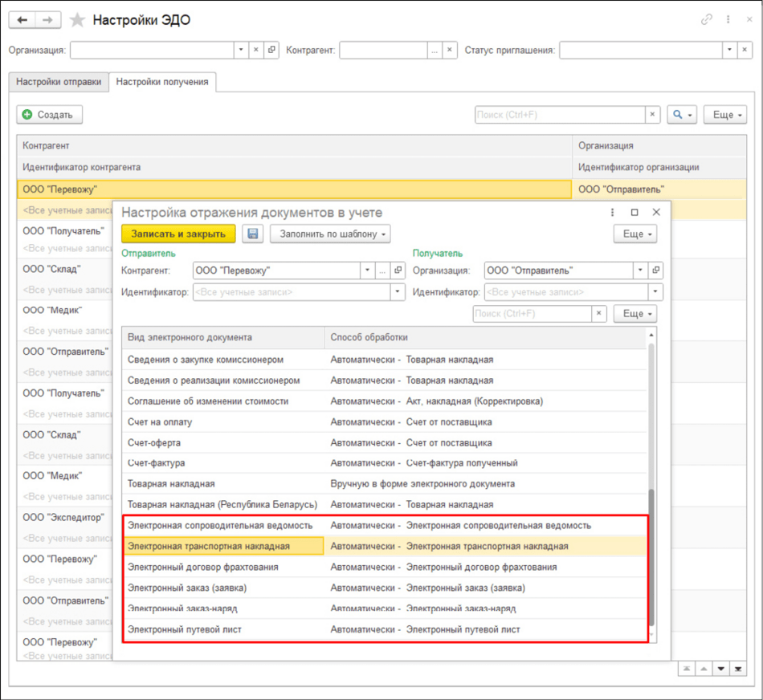Open the dialog's three-dot options menu
Image resolution: width=763 pixels, height=700 pixels.
(612, 212)
